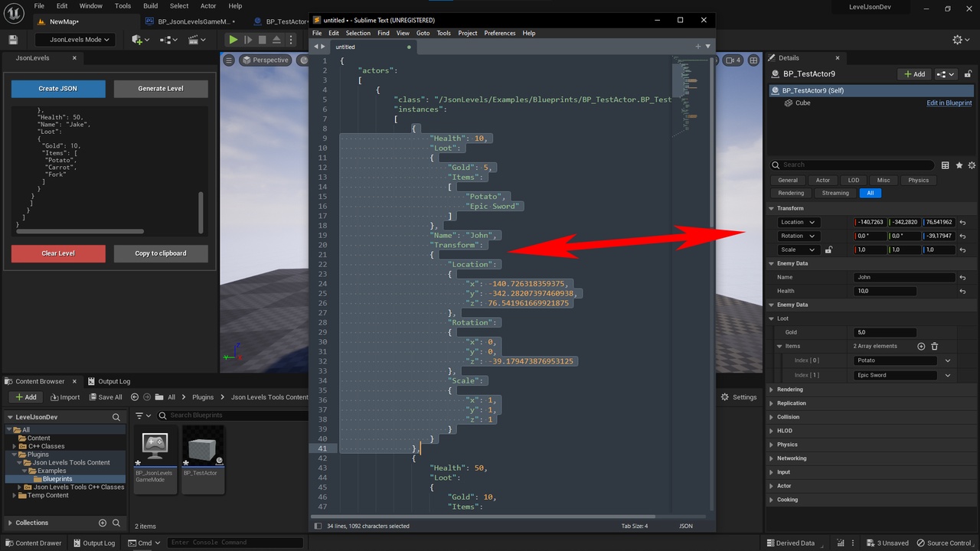980x551 pixels.
Task: Select the Physics filter tab in Details
Action: coord(919,181)
